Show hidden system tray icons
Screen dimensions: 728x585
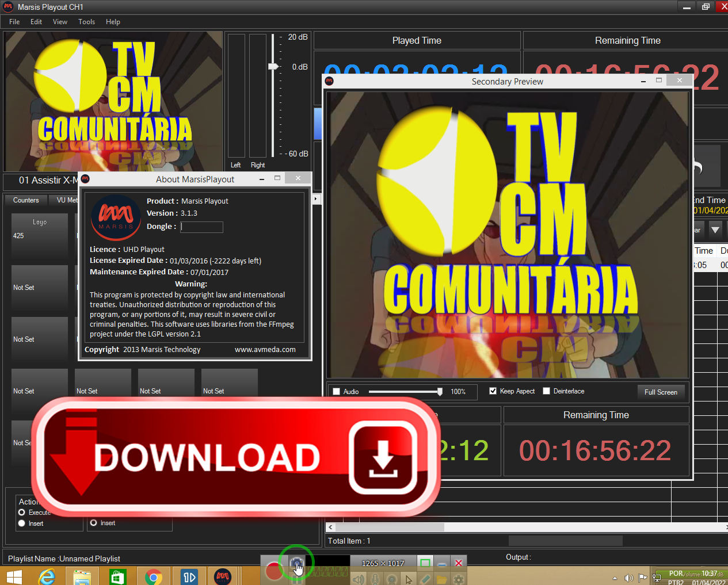(615, 578)
